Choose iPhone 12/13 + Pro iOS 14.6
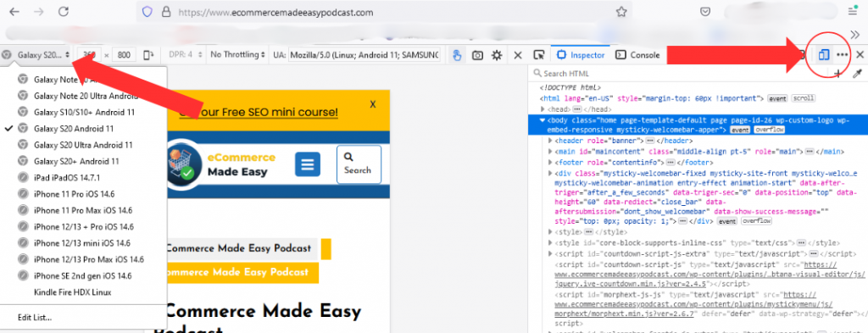 pos(84,227)
